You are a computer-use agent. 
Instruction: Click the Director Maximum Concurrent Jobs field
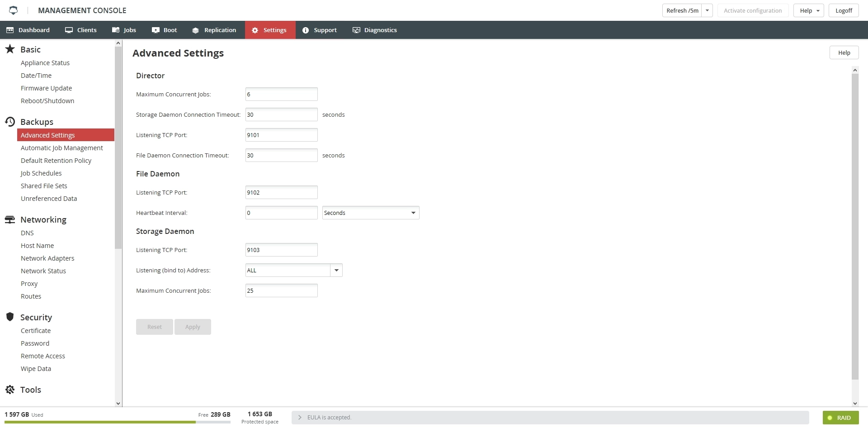coord(282,94)
